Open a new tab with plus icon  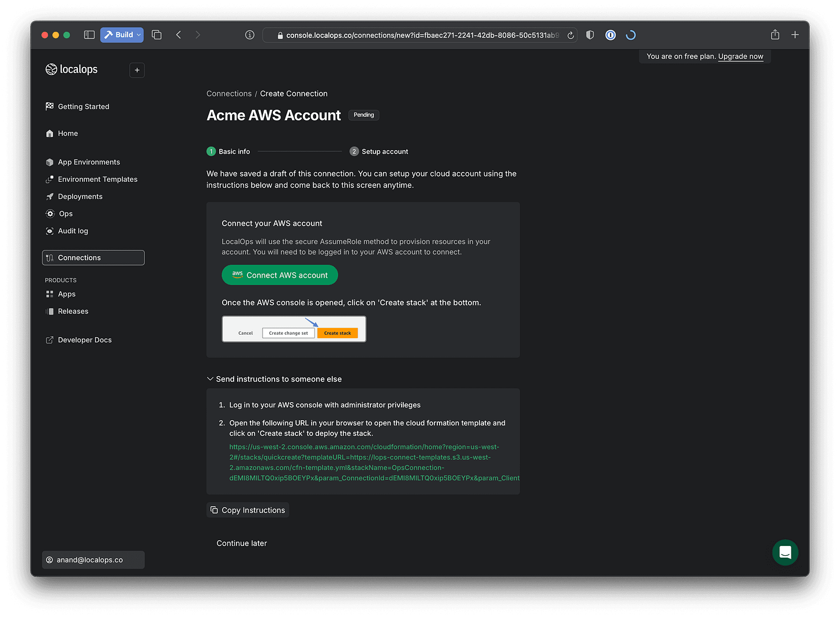(x=795, y=35)
